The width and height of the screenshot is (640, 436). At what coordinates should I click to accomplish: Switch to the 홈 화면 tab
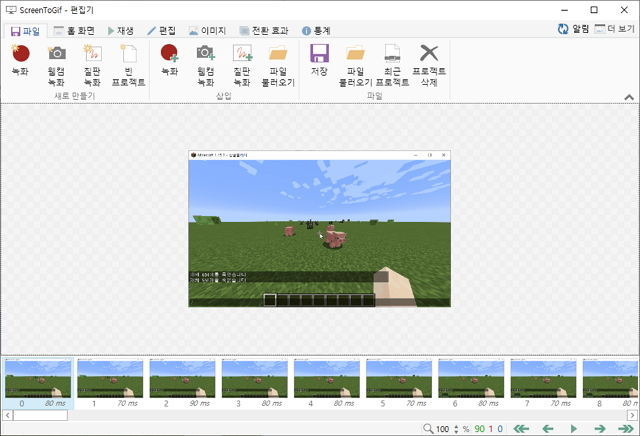75,31
